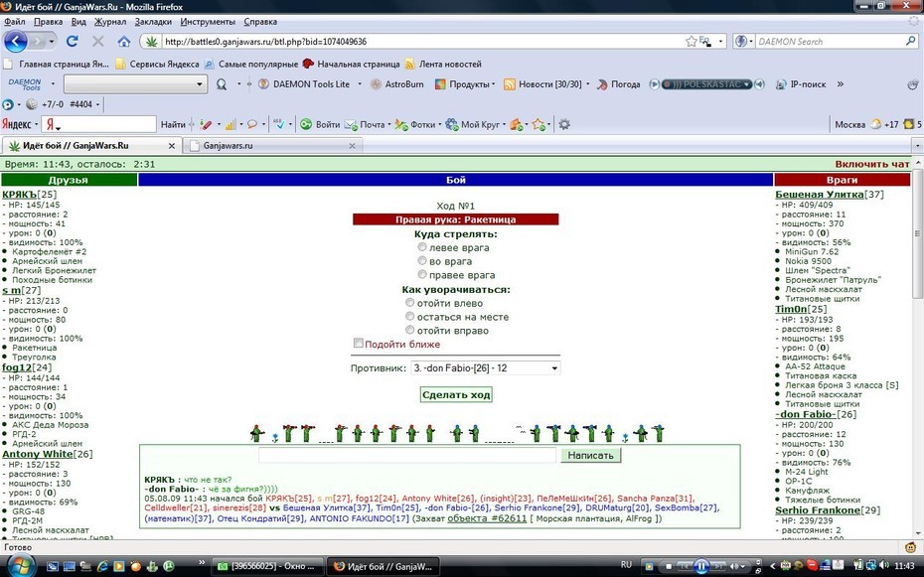
Task: Open the DAEMON Tools toolbar combo box
Action: pos(135,84)
